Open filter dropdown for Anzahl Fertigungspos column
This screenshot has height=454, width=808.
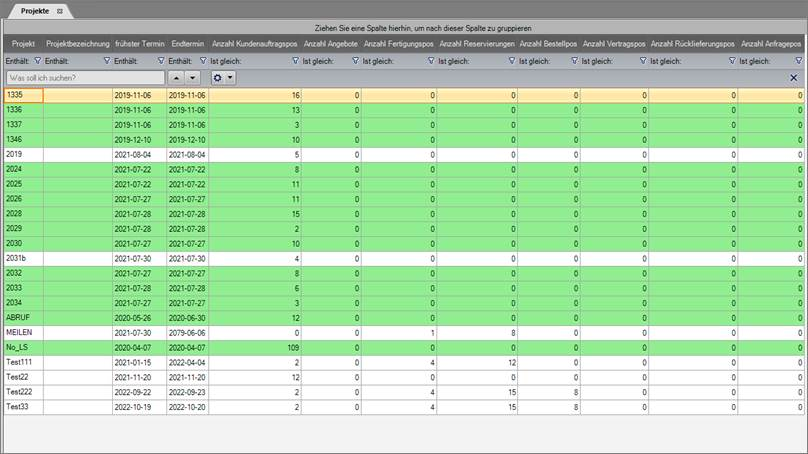[431, 61]
